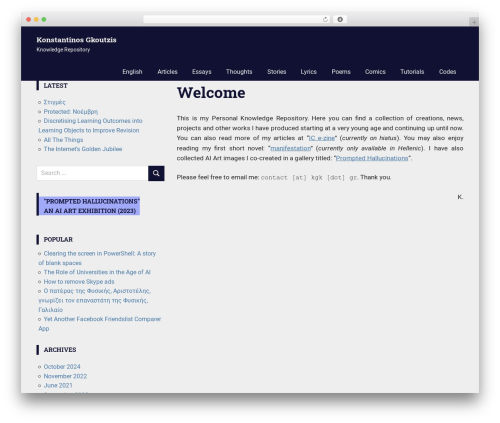Open the Codes menu item

click(x=447, y=72)
